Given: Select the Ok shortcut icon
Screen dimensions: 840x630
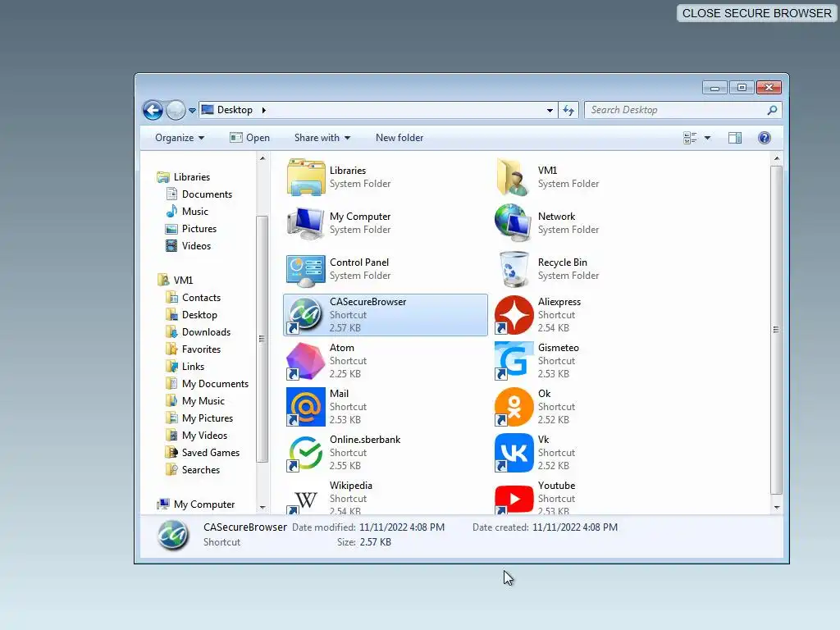Looking at the screenshot, I should (x=514, y=407).
